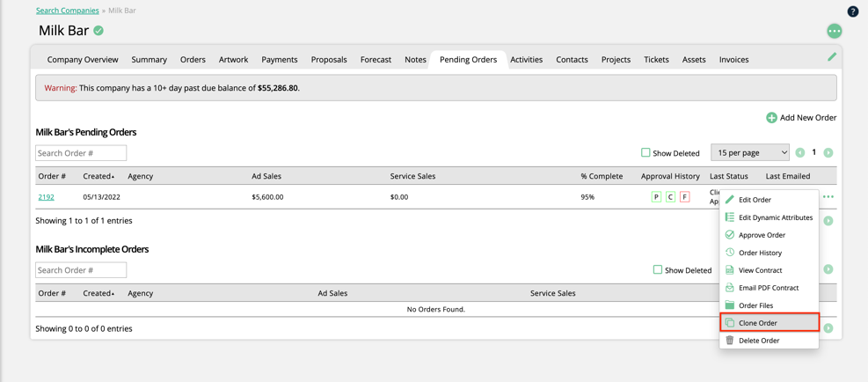This screenshot has width=868, height=382.
Task: Open the 15 per page dropdown
Action: [x=750, y=152]
